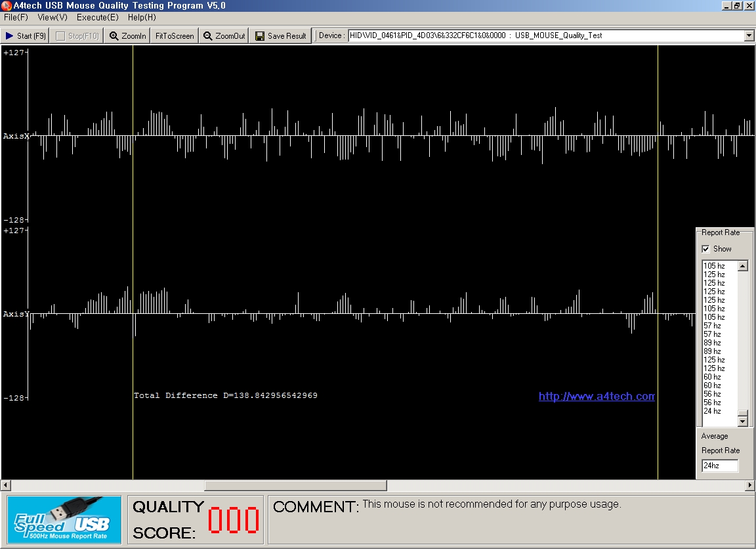Image resolution: width=756 pixels, height=549 pixels.
Task: Select the '105 hz' entry atop the rate list
Action: pyautogui.click(x=714, y=266)
